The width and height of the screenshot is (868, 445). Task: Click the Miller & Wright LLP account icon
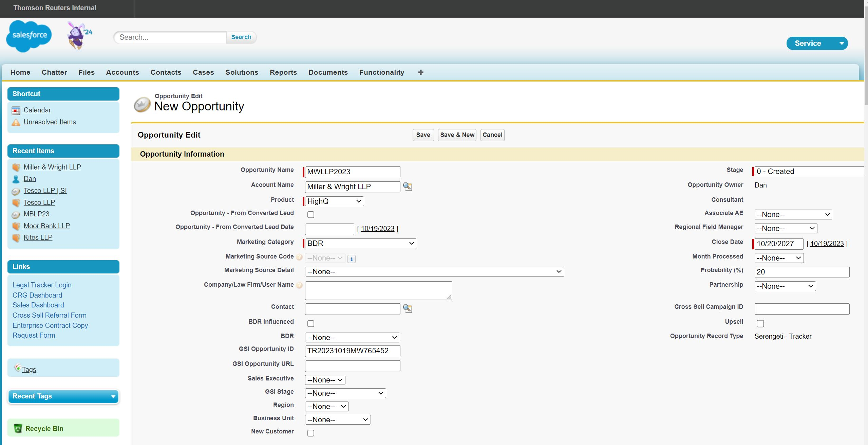coord(16,167)
